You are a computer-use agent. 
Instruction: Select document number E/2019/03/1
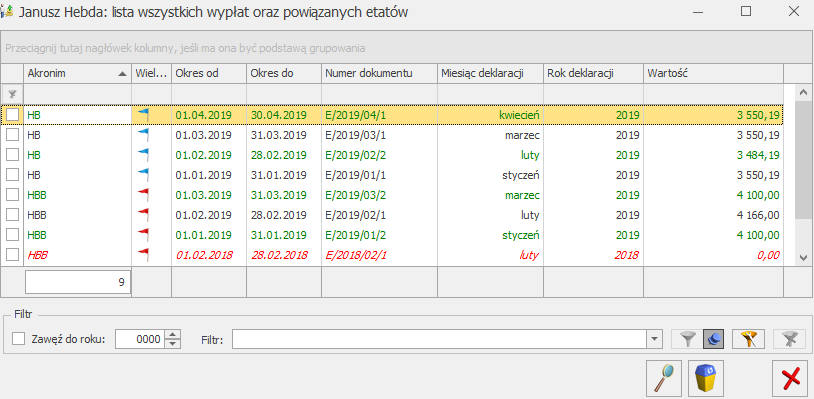point(355,135)
